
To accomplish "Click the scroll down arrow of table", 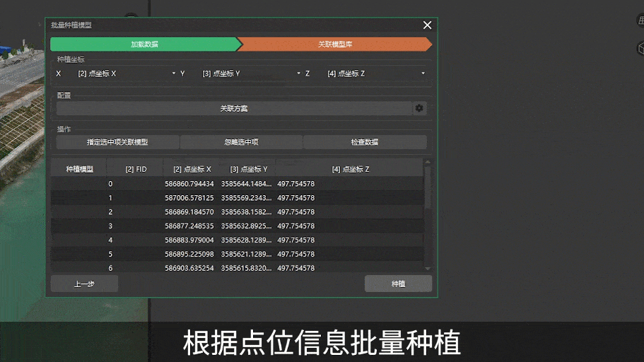I will click(427, 269).
